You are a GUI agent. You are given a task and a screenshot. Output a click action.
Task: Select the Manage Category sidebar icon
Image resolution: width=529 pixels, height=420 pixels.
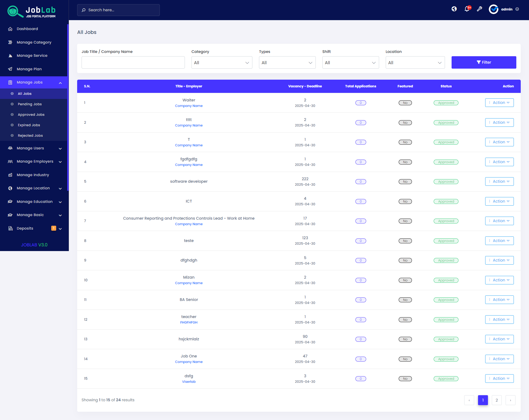point(10,42)
